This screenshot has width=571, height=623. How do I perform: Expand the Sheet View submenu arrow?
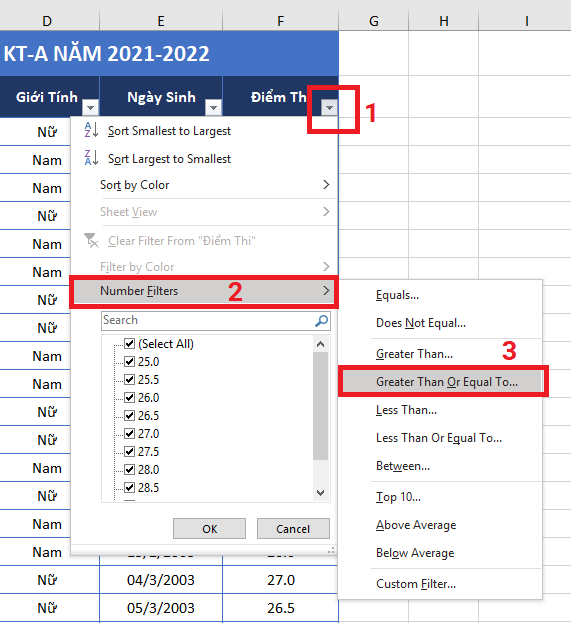coord(326,211)
